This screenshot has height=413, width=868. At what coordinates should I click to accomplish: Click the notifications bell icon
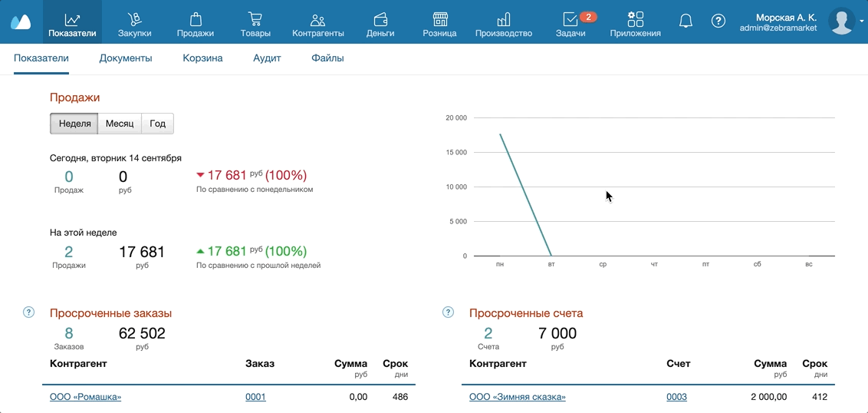(x=686, y=21)
